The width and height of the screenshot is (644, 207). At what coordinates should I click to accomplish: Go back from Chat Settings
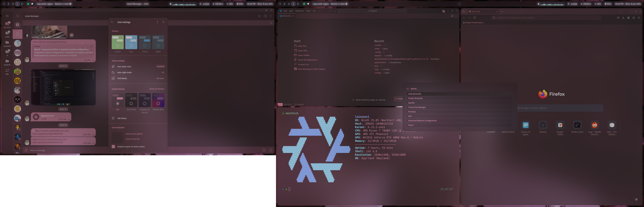112,22
